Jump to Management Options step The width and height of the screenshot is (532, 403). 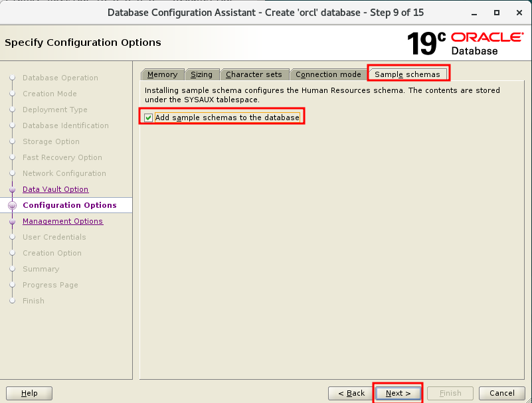[x=63, y=221]
